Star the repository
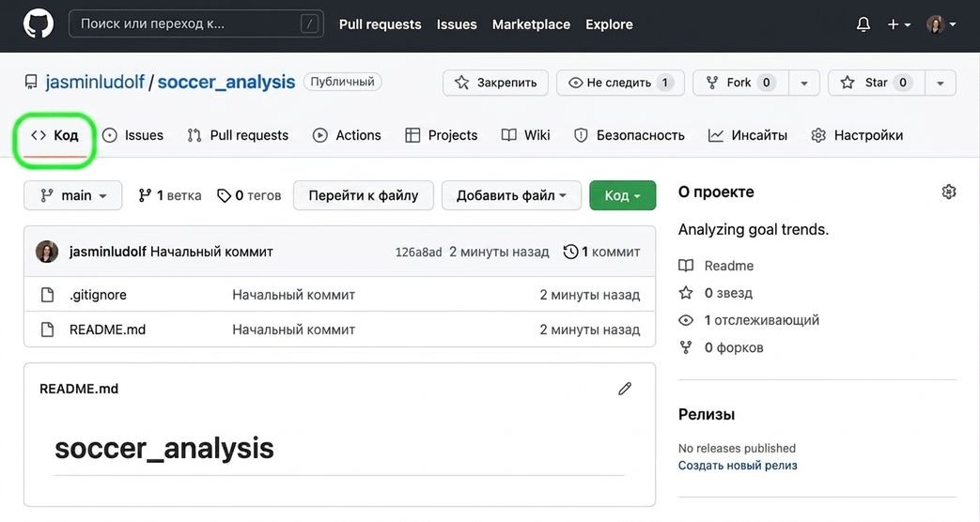This screenshot has width=980, height=522. coord(877,83)
